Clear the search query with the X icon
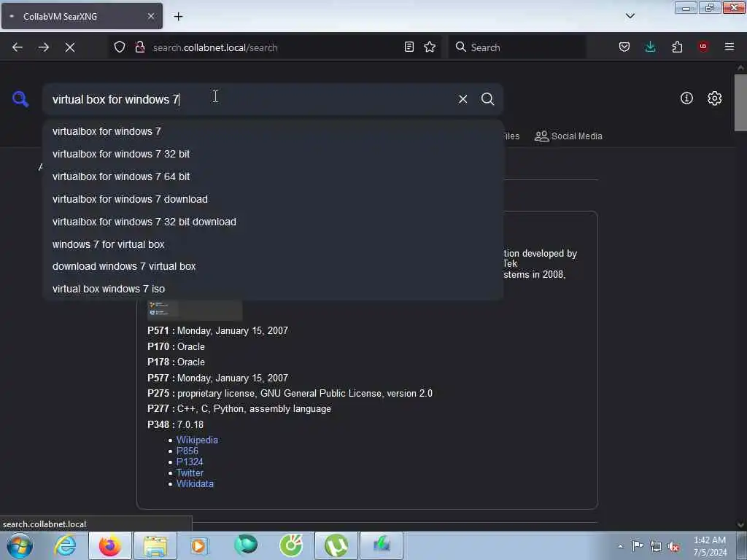This screenshot has height=560, width=747. [462, 99]
